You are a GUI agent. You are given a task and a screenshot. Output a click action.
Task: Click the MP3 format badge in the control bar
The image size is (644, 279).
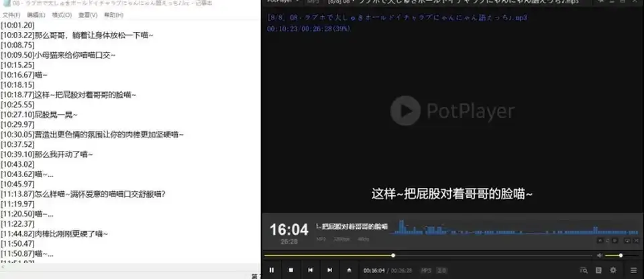point(426,270)
